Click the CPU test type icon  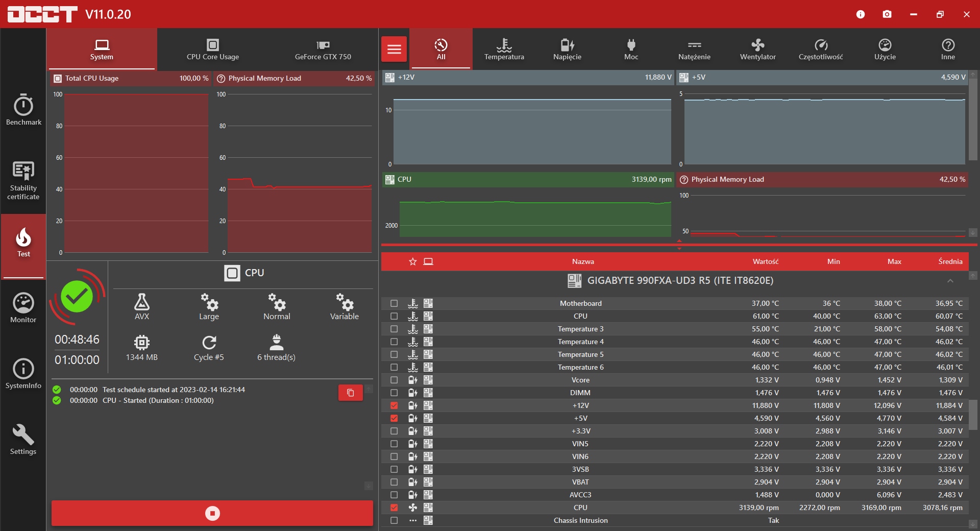coord(232,273)
